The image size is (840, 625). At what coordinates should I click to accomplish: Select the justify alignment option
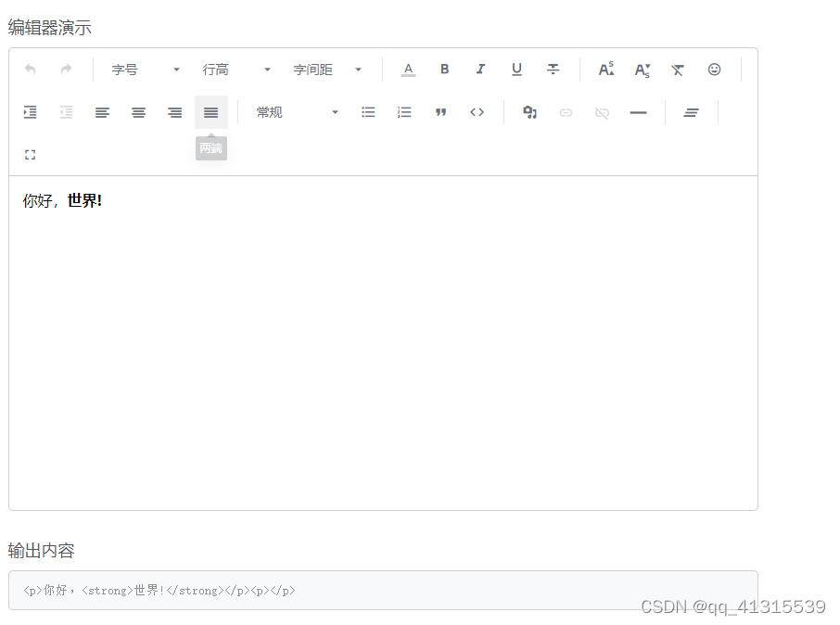(210, 111)
